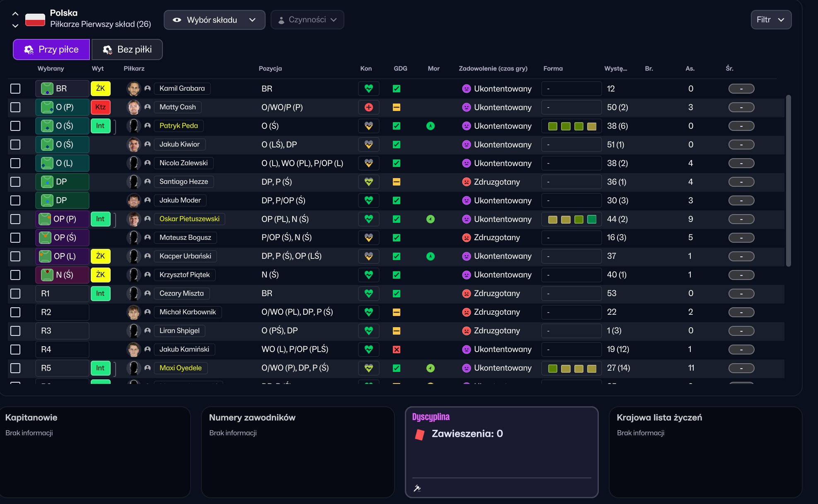Tick the checkbox for Kamil Grabara

(x=15, y=89)
